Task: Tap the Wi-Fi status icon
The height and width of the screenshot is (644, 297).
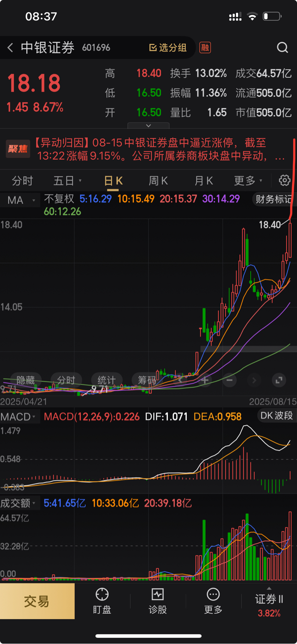Action: tap(252, 16)
